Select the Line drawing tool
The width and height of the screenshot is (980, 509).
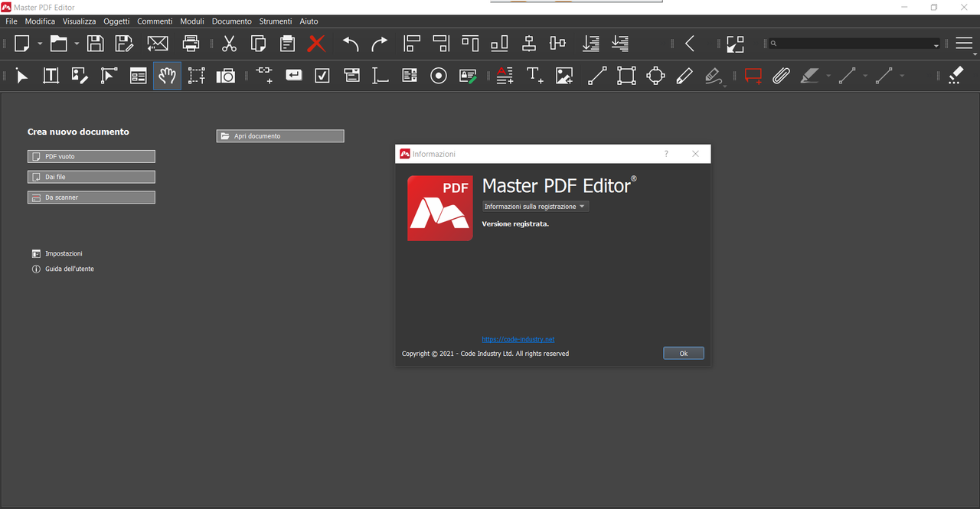(597, 76)
